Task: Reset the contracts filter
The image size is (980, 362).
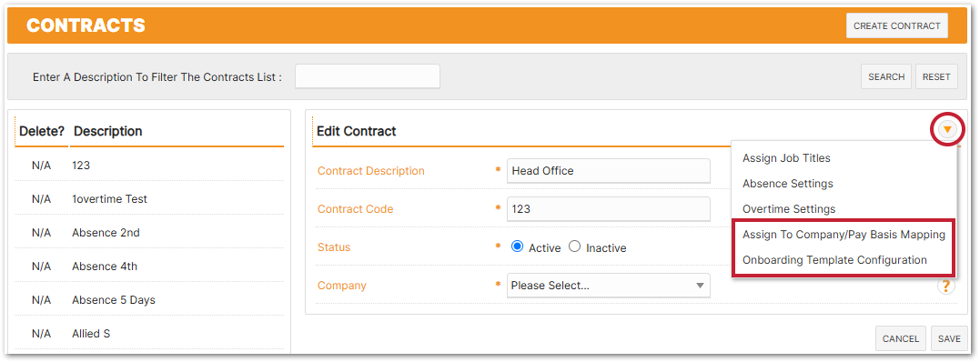Action: click(936, 77)
